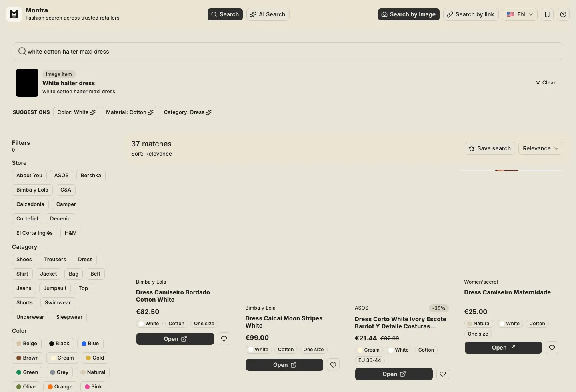Image resolution: width=576 pixels, height=392 pixels.
Task: Click the magnifier icon in search bar
Action: click(x=22, y=51)
